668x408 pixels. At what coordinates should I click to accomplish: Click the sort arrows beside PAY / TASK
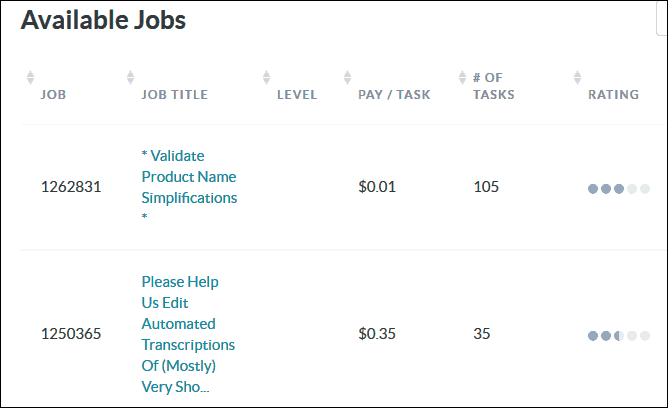[347, 78]
